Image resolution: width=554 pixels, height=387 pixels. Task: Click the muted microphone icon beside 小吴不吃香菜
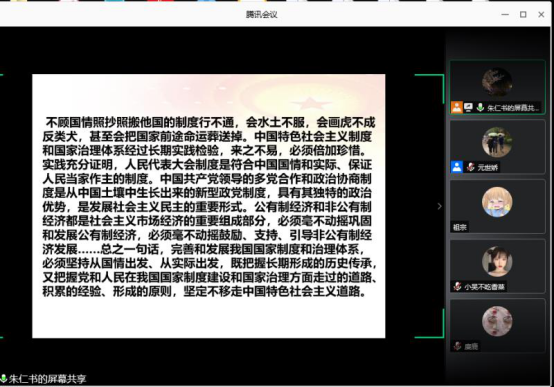[458, 286]
